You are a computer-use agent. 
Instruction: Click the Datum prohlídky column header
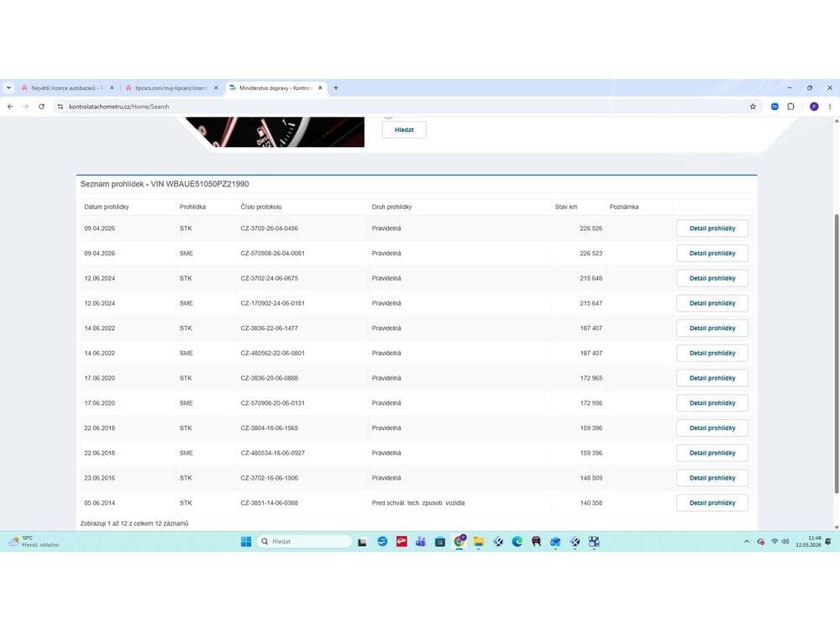point(107,207)
